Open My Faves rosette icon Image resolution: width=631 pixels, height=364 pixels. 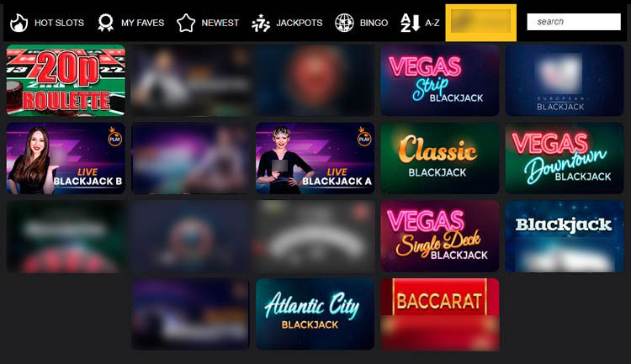click(105, 23)
